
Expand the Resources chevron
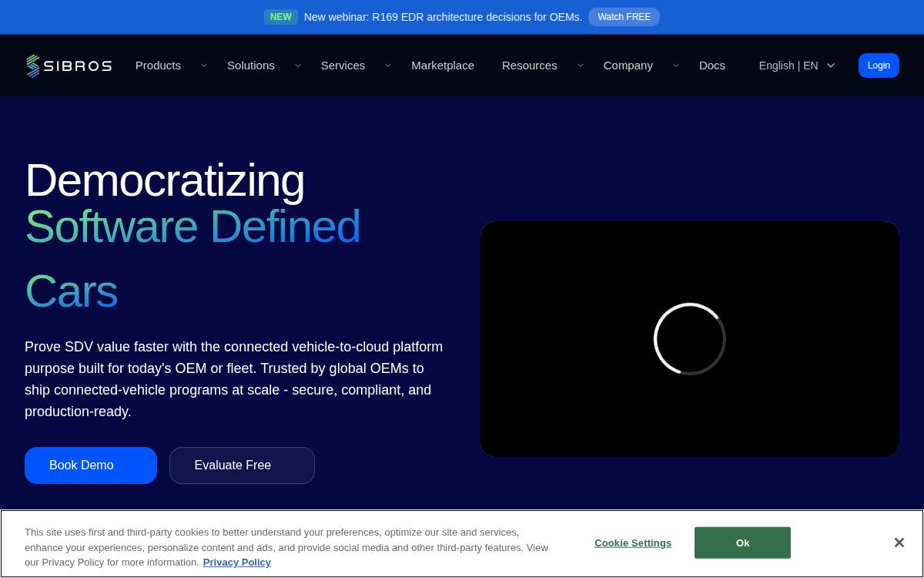581,66
